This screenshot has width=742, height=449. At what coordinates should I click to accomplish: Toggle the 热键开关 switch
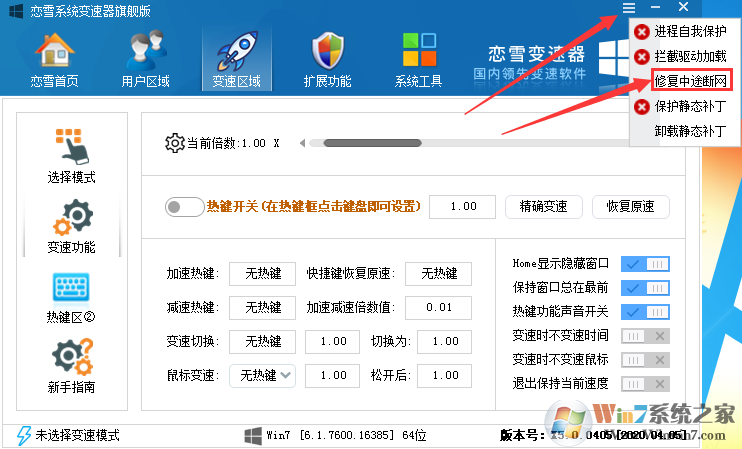185,207
